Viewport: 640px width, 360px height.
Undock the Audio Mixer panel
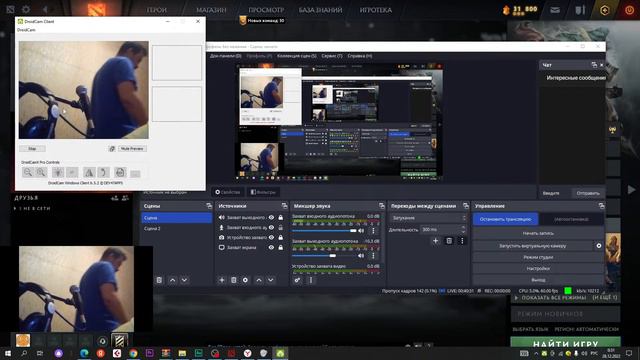[x=382, y=206]
